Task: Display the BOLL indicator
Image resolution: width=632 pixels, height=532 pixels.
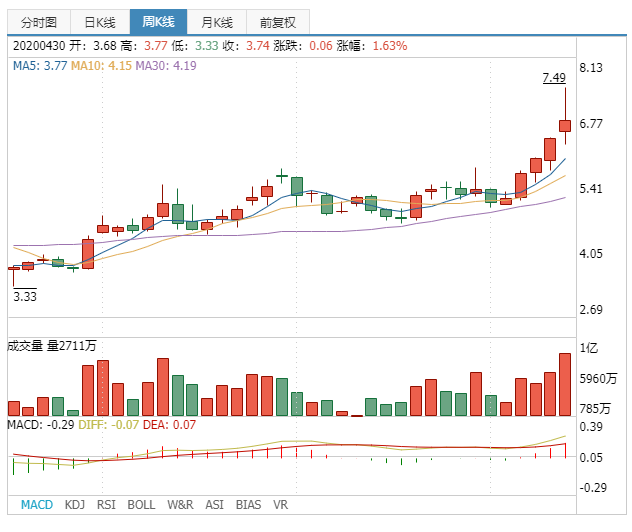Action: (x=141, y=505)
